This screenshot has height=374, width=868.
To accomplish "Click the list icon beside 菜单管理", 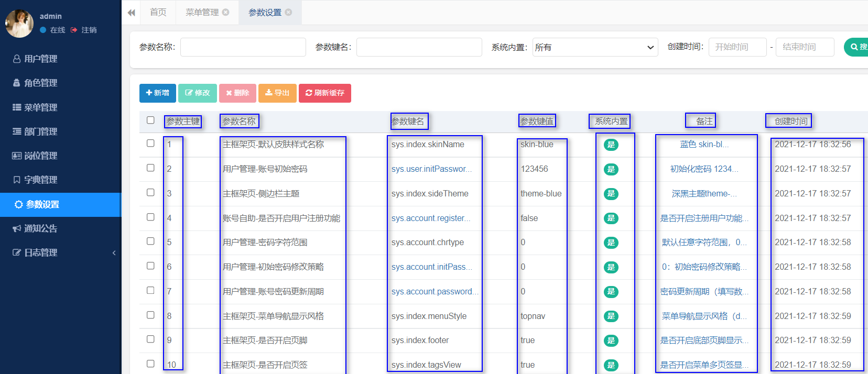I will click(x=17, y=107).
